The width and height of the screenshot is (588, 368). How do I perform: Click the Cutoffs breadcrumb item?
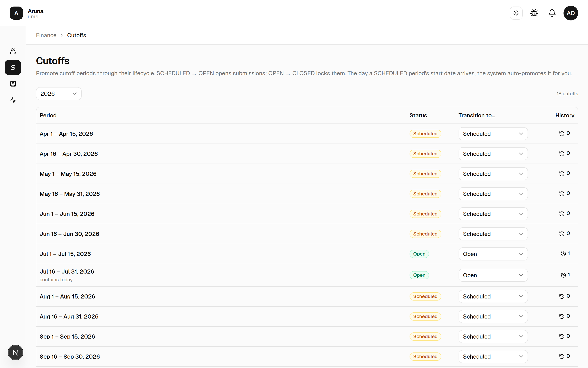coord(77,35)
